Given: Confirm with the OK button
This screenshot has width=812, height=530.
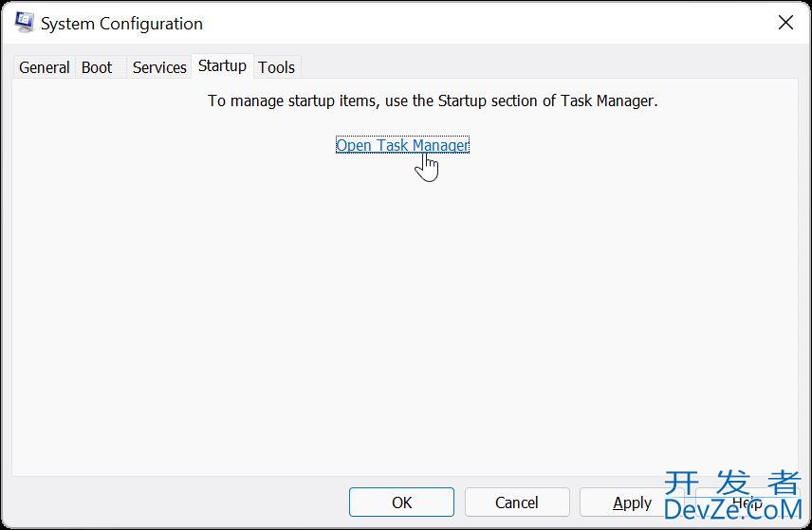Looking at the screenshot, I should [x=401, y=503].
